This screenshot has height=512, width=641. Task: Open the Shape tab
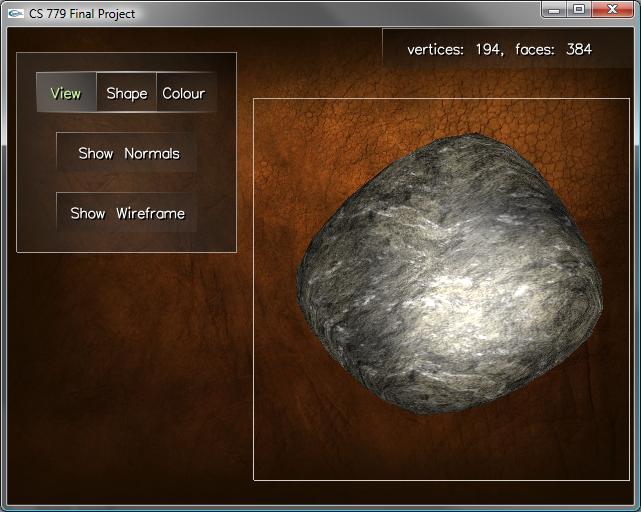click(x=127, y=93)
